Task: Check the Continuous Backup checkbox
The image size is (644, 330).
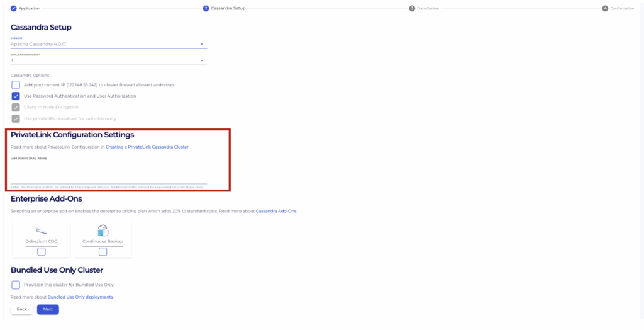Action: [103, 252]
